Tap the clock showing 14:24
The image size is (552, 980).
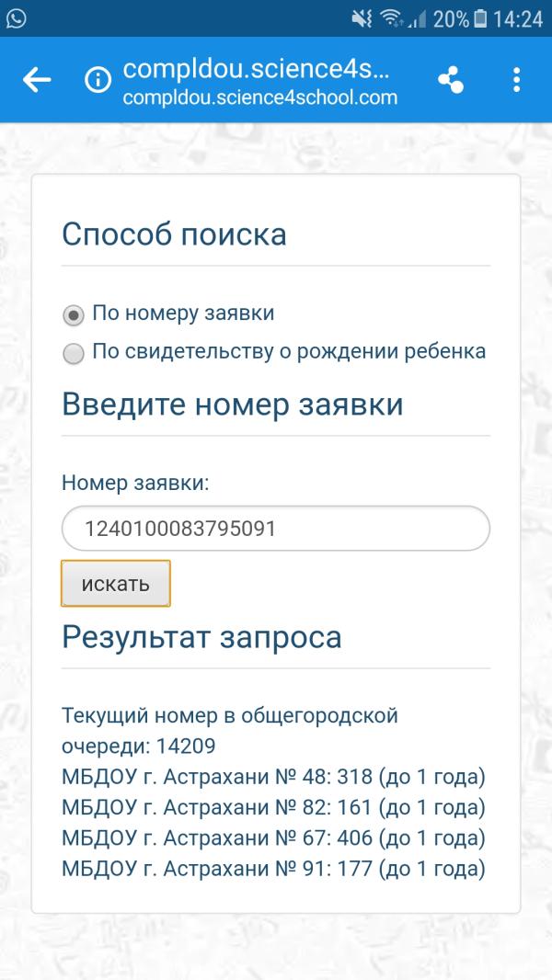click(518, 18)
